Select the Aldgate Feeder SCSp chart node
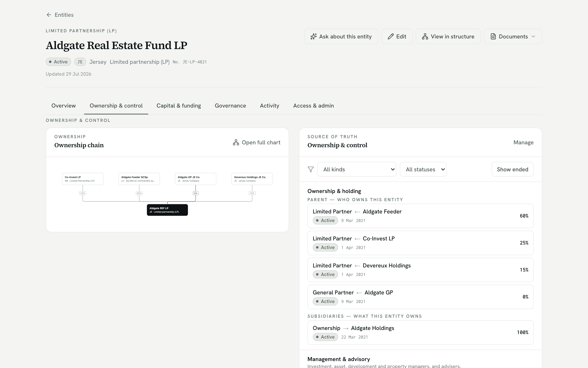588x368 pixels. click(139, 179)
